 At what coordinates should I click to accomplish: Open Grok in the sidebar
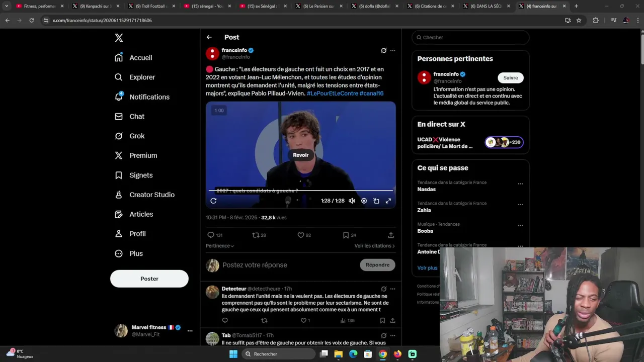[129, 136]
